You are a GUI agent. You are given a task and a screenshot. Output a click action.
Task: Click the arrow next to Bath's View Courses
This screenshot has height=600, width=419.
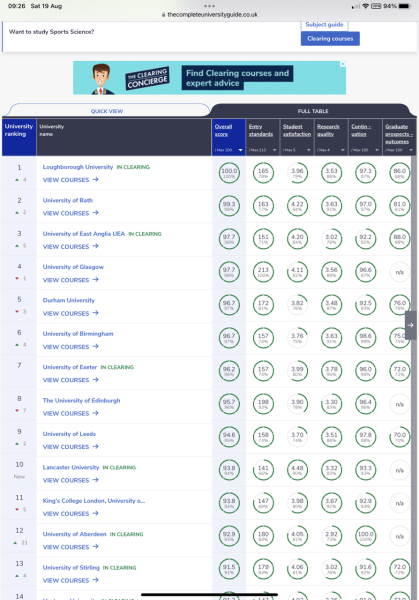[x=95, y=213]
